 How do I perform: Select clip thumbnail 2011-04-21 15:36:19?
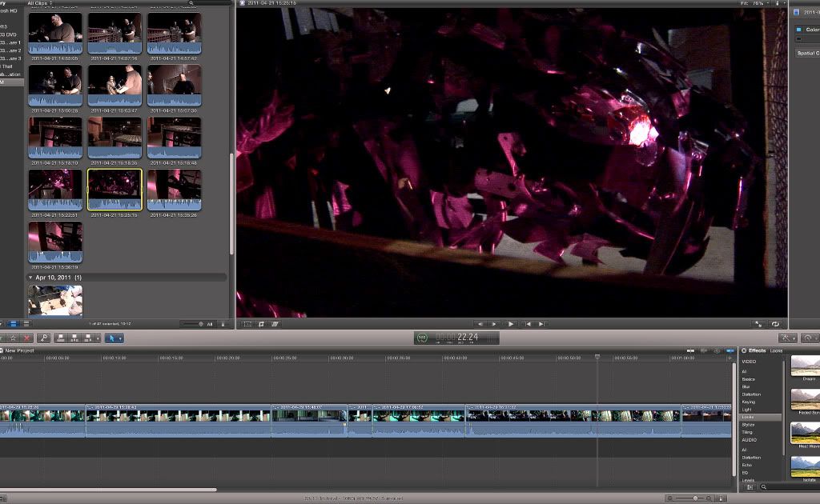(55, 242)
